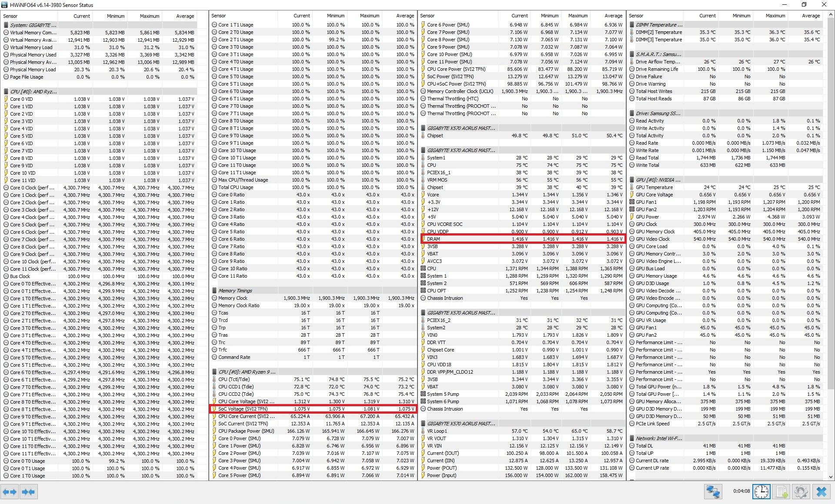Click the collapse columns arrows button

coord(28,492)
